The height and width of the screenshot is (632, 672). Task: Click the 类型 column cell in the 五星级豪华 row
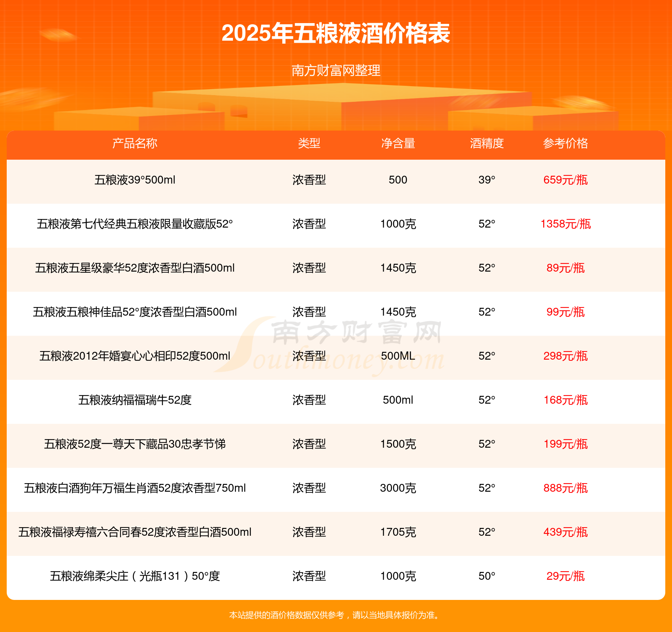[309, 268]
